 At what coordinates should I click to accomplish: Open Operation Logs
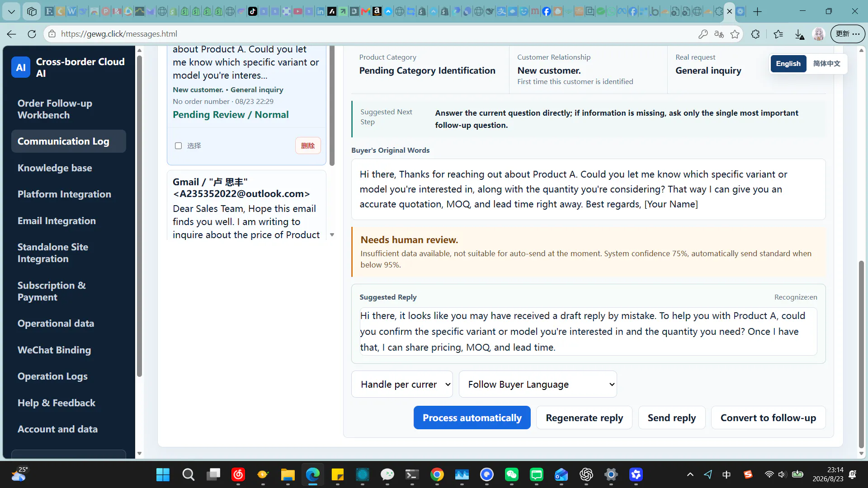[69, 376]
